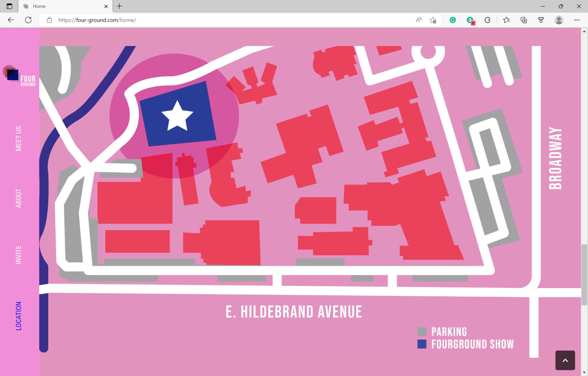Open the profile avatar icon
The height and width of the screenshot is (376, 588).
pyautogui.click(x=559, y=20)
